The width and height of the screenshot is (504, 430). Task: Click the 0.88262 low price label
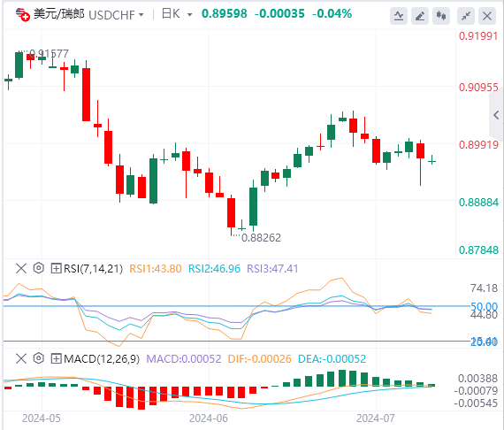pos(261,238)
